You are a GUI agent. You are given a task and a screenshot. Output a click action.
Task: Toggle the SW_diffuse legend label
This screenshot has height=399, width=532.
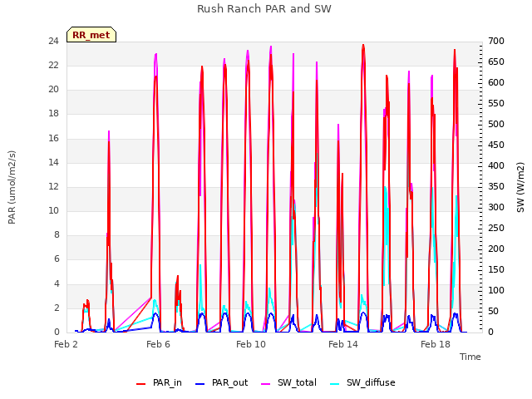click(x=371, y=382)
